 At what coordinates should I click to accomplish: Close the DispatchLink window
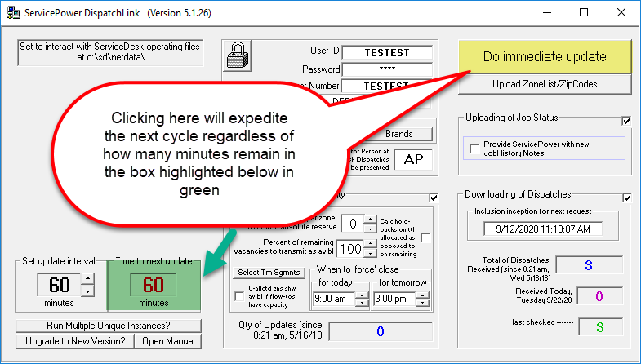tap(621, 13)
